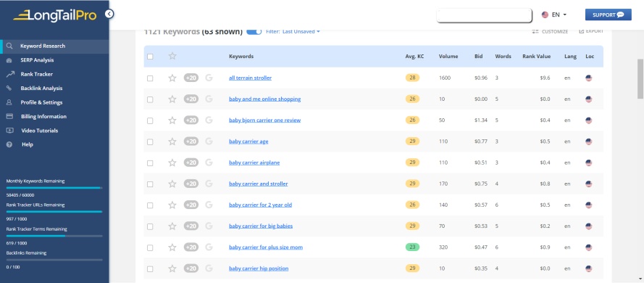Click the +20 badge for 'all terrain stroller'
Image resolution: width=644 pixels, height=283 pixels.
[191, 78]
